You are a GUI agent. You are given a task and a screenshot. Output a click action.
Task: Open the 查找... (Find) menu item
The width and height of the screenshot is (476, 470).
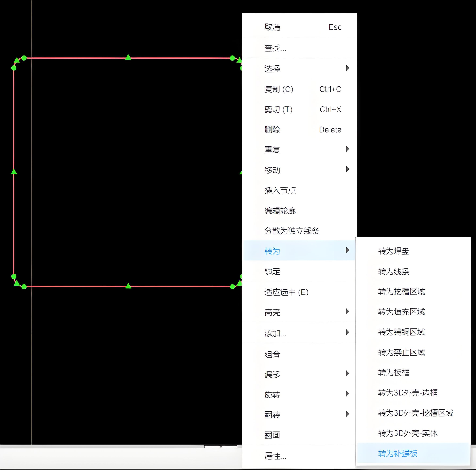[275, 48]
